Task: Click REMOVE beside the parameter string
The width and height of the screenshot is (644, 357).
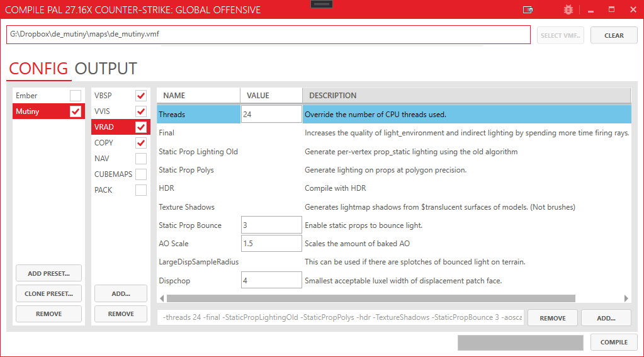Action: pos(553,318)
